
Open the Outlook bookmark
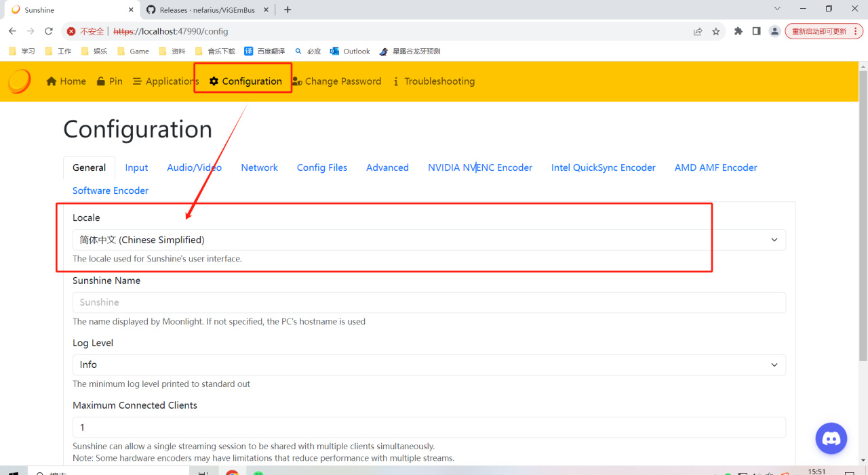350,51
